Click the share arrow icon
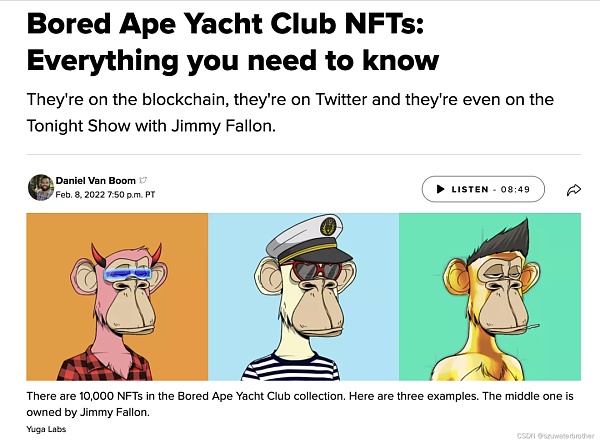The image size is (600, 442). coord(574,189)
